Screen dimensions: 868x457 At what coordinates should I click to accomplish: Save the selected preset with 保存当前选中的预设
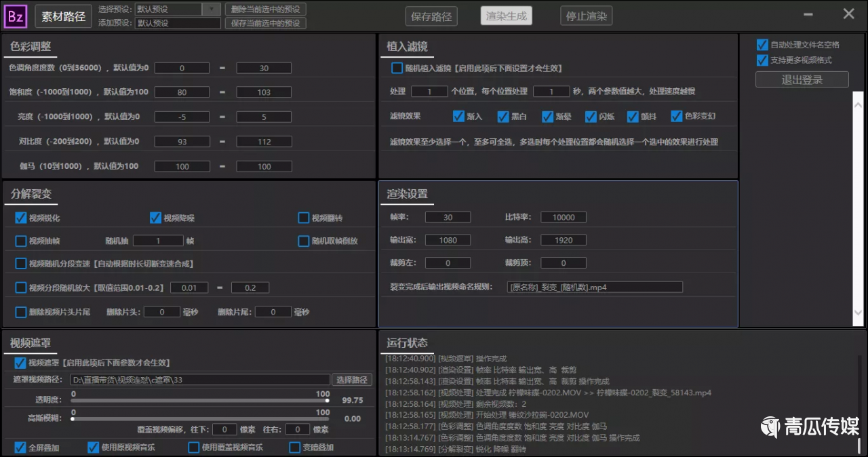coord(265,23)
